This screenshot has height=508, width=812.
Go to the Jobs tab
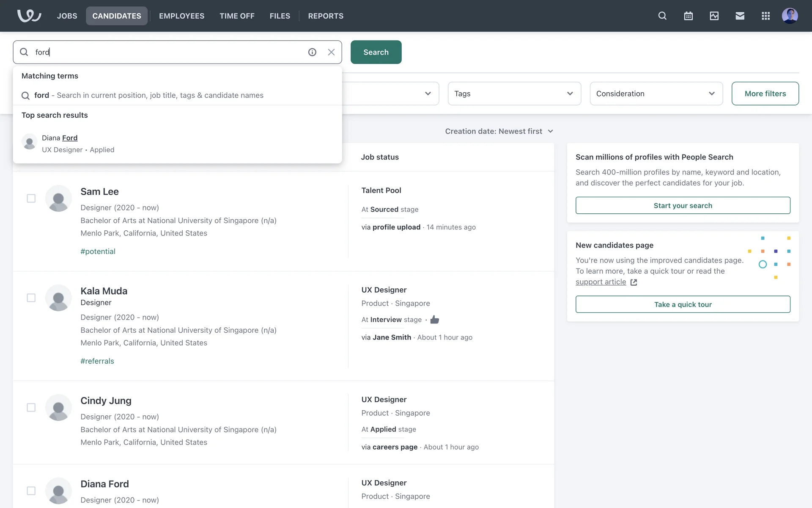[x=67, y=16]
